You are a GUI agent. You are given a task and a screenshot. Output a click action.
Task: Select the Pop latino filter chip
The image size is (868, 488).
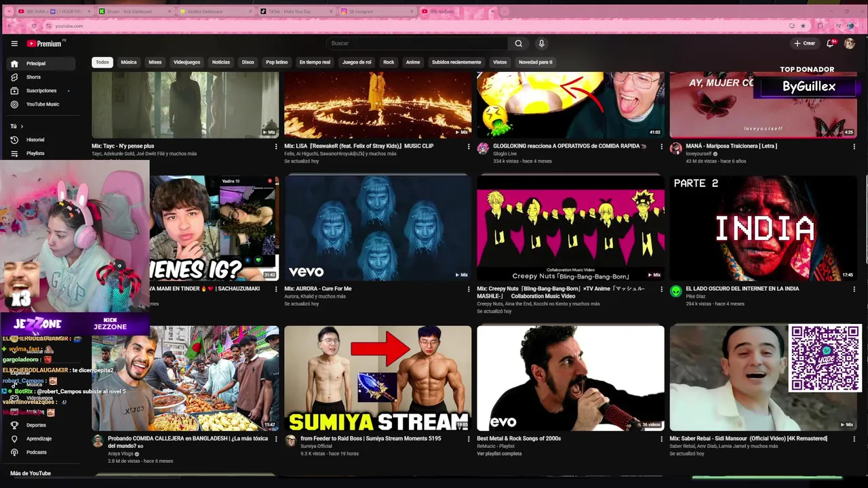click(277, 62)
